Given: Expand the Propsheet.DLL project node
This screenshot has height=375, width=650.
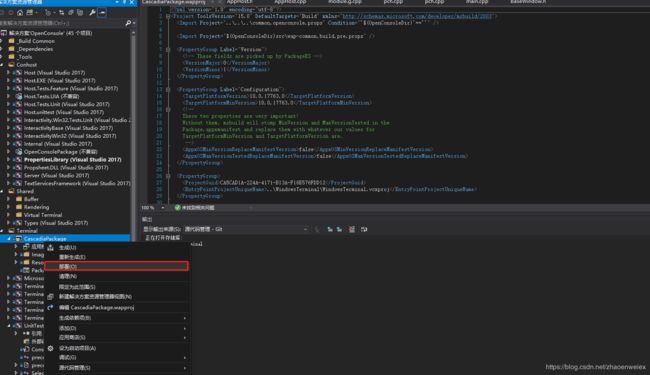Looking at the screenshot, I should (8, 167).
